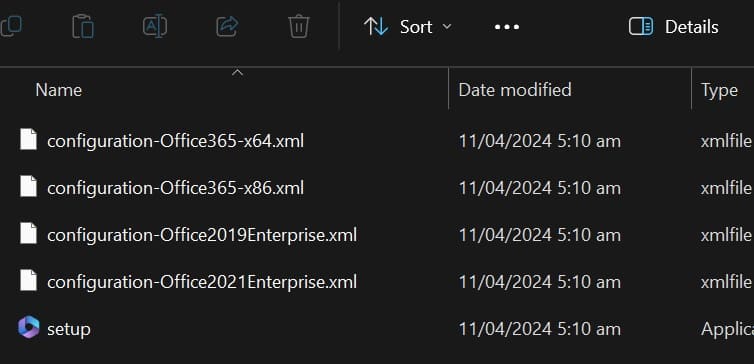Click file icon of Office2021Enterprise xml

click(28, 280)
